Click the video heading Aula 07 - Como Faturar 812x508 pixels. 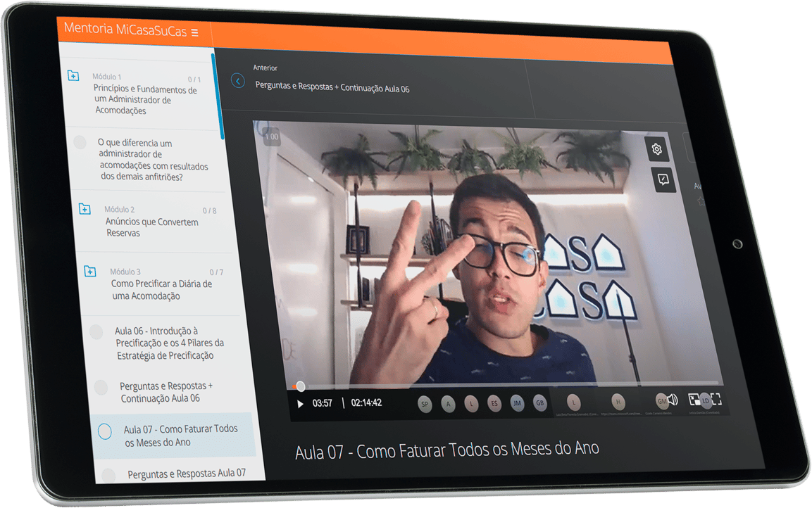click(447, 450)
